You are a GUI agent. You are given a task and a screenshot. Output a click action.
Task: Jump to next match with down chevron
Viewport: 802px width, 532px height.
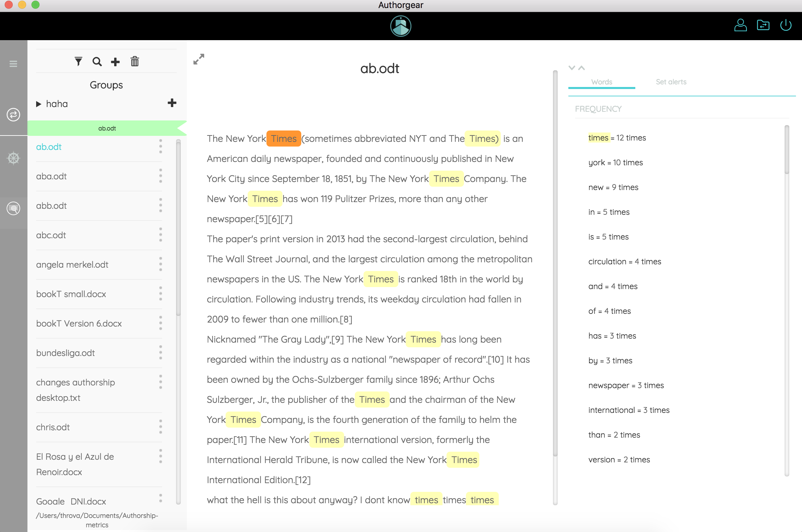click(x=572, y=68)
